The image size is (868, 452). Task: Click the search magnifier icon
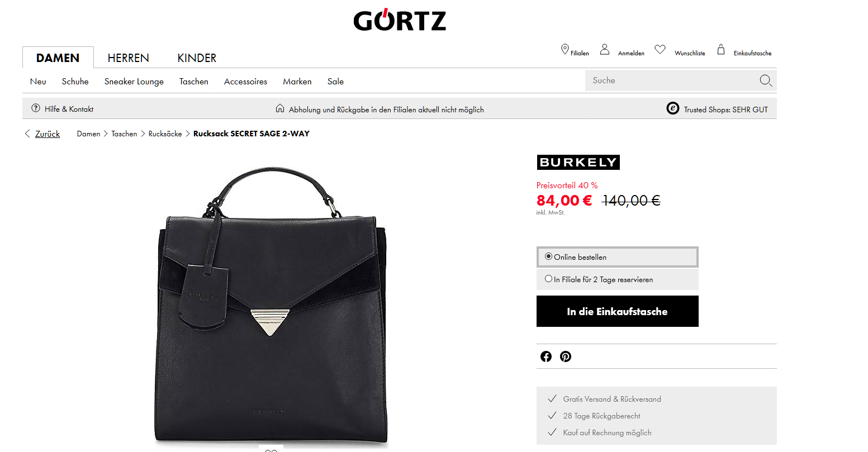(x=766, y=81)
